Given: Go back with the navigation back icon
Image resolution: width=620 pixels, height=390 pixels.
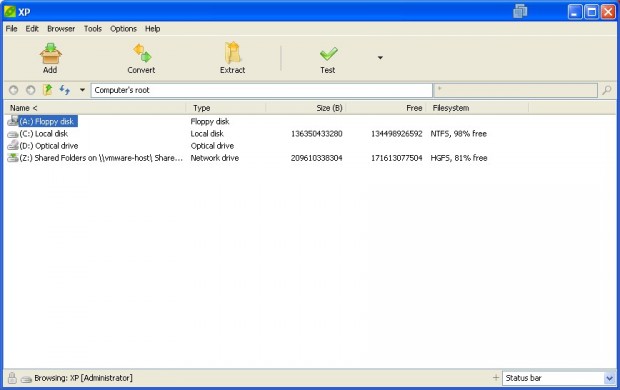Looking at the screenshot, I should click(13, 90).
